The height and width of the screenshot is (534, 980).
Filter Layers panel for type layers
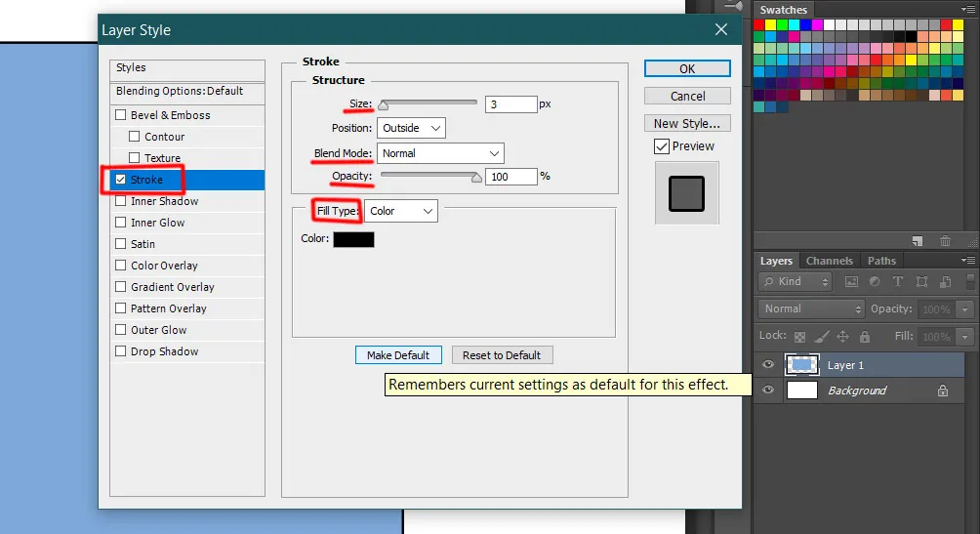coord(897,282)
